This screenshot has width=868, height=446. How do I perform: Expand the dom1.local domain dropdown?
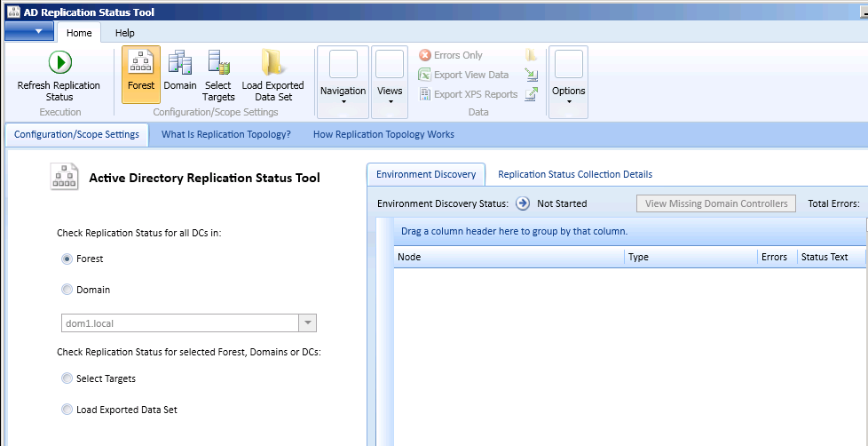(x=307, y=323)
